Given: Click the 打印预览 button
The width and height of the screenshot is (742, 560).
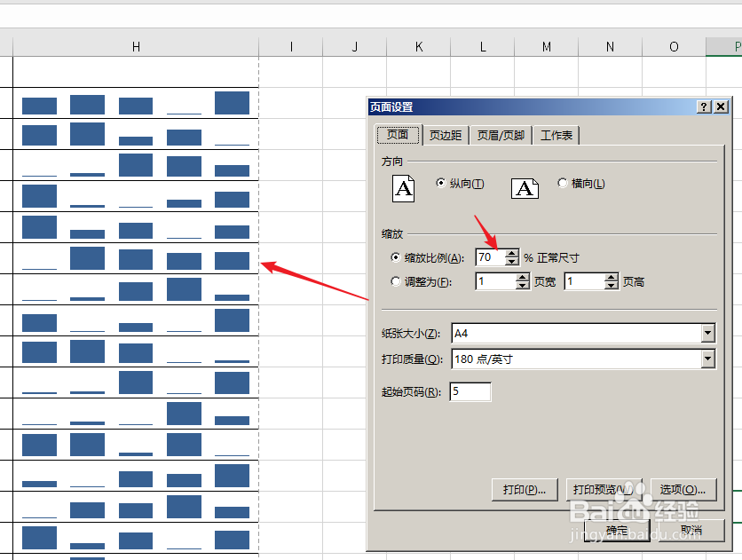Looking at the screenshot, I should pyautogui.click(x=604, y=490).
